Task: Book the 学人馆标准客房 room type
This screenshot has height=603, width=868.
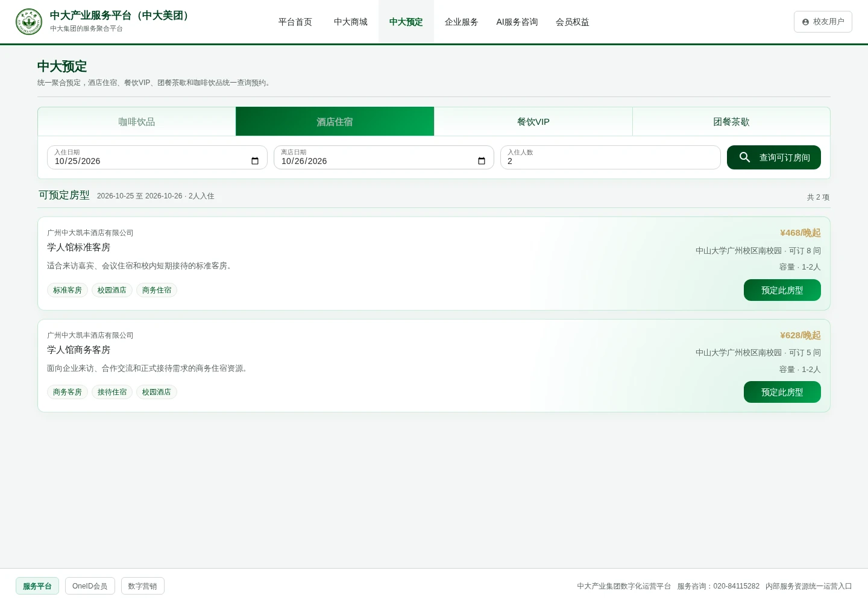Action: pos(782,290)
